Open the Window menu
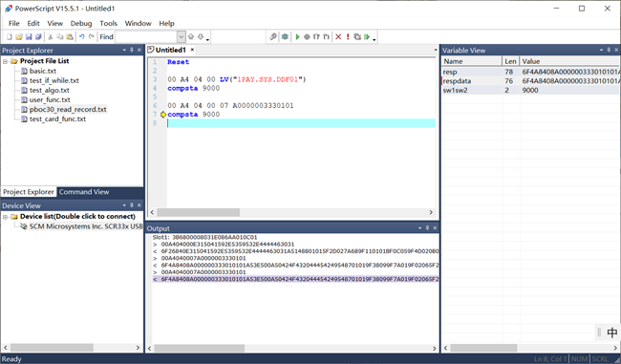Viewport: 621px width, 364px height. [x=138, y=23]
